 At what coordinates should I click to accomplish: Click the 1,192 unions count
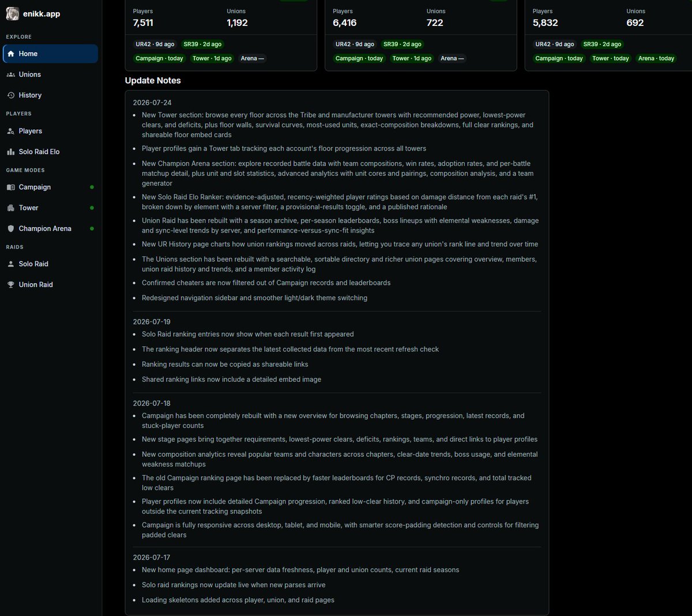[237, 23]
